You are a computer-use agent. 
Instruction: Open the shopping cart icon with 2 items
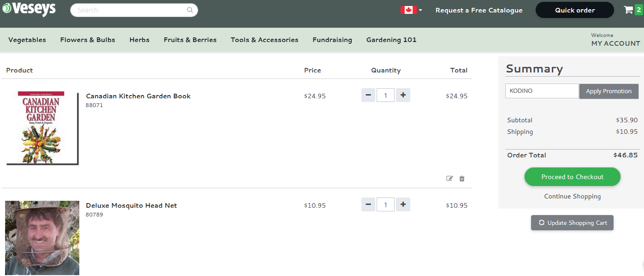click(x=632, y=10)
